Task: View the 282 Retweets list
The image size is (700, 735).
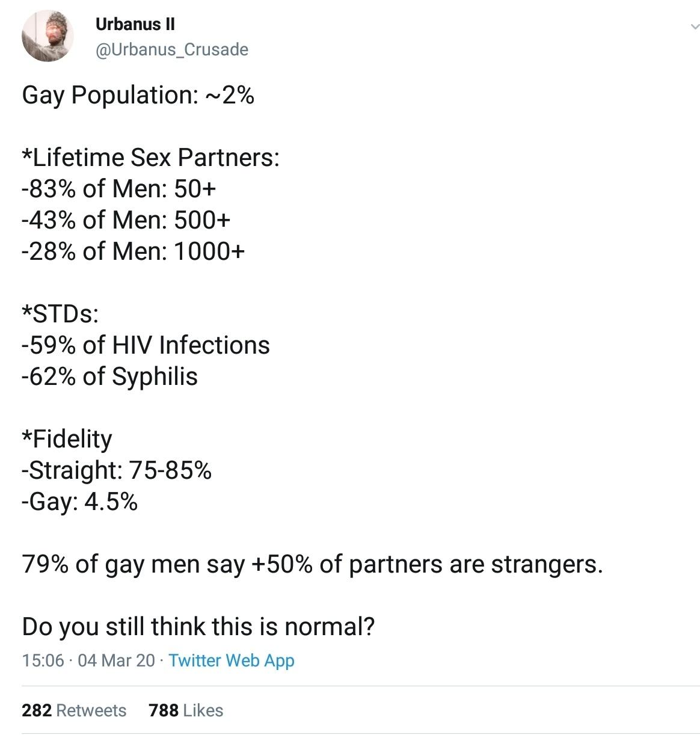Action: 74,710
